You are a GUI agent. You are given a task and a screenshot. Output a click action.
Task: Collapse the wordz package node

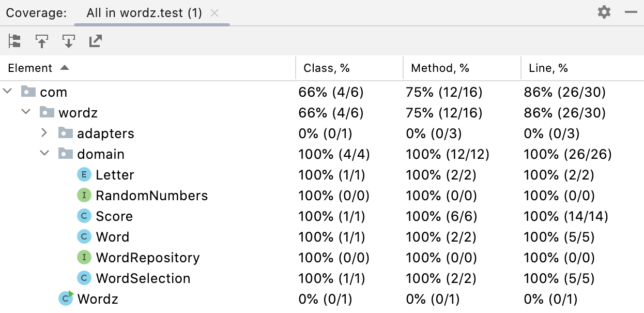(x=26, y=112)
